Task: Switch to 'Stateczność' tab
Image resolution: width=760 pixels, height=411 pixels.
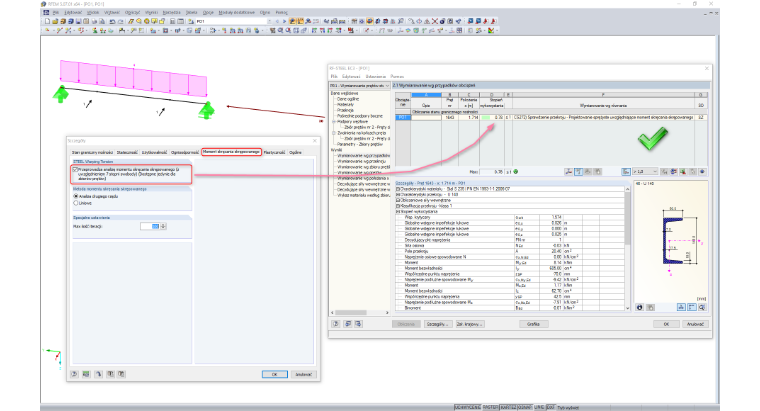Action: click(x=127, y=152)
